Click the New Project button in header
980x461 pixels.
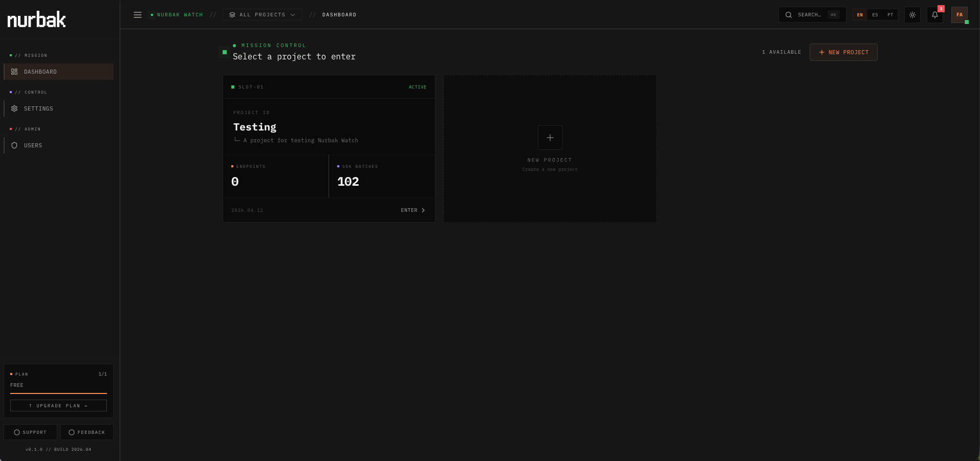coord(843,52)
